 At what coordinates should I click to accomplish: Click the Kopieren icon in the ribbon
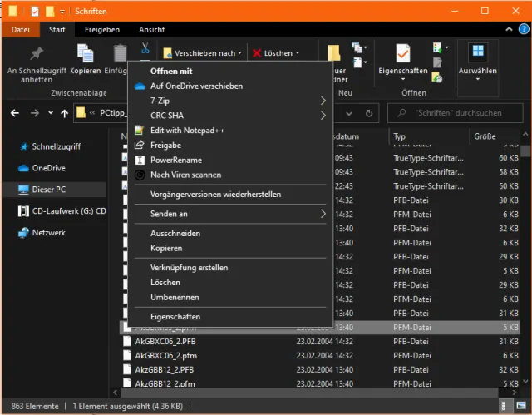pyautogui.click(x=86, y=53)
